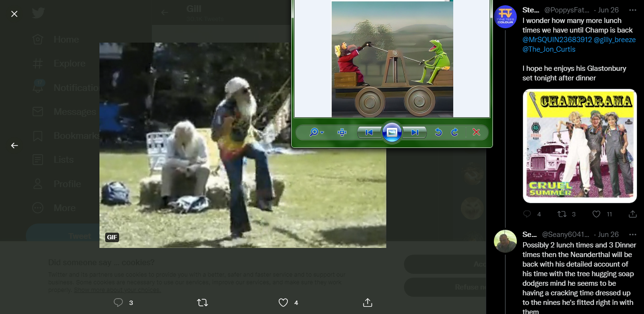Open Profile in dimmed sidebar

click(x=55, y=184)
